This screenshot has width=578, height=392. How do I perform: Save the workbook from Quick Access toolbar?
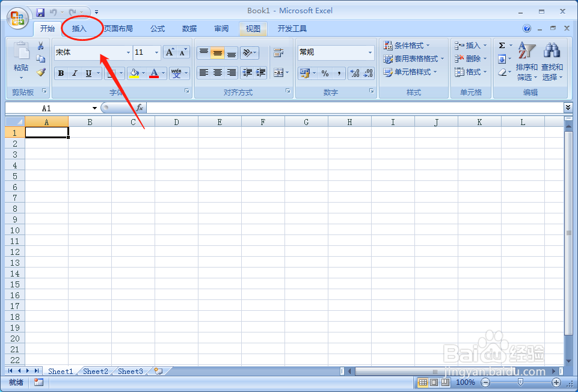(40, 13)
